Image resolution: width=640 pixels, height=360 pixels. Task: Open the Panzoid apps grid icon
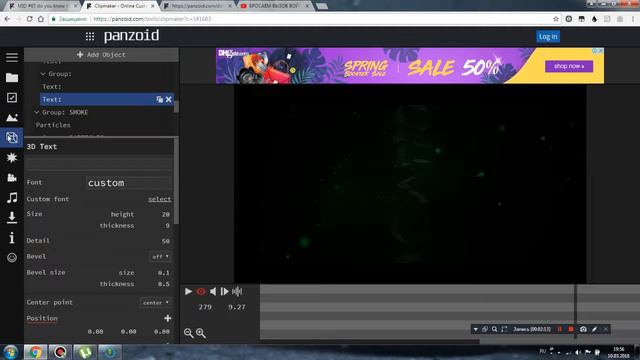[x=90, y=37]
